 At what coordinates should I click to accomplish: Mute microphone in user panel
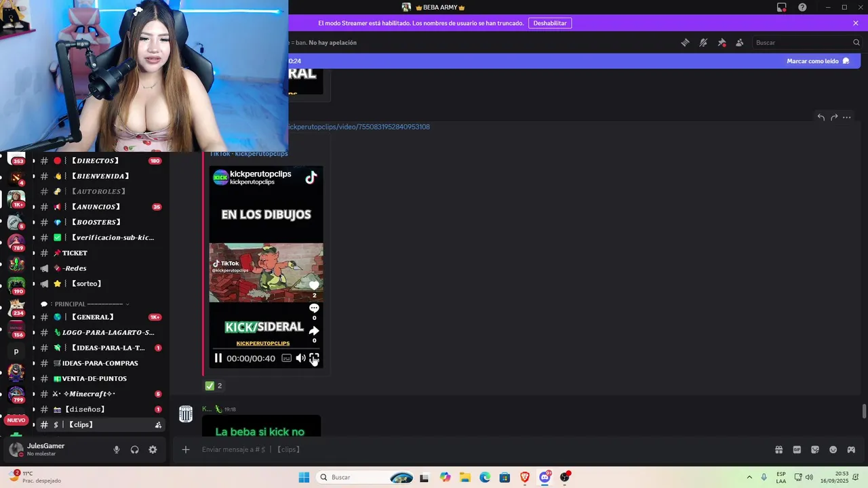pyautogui.click(x=117, y=449)
